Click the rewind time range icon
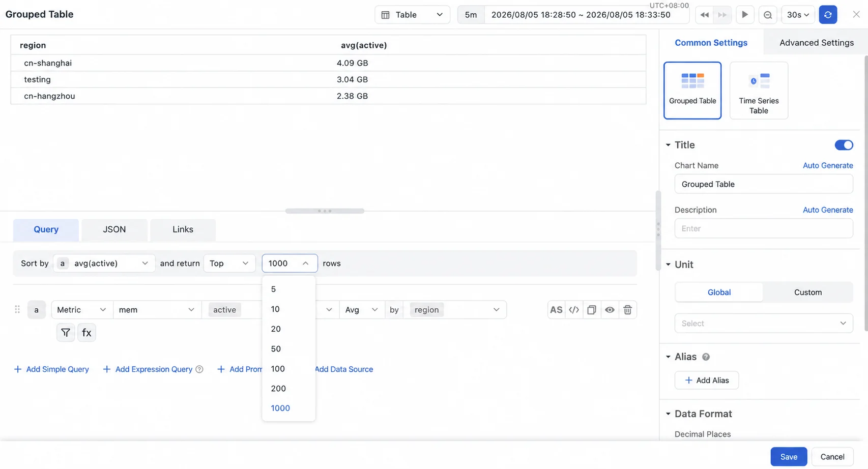This screenshot has width=868, height=469. click(x=704, y=15)
